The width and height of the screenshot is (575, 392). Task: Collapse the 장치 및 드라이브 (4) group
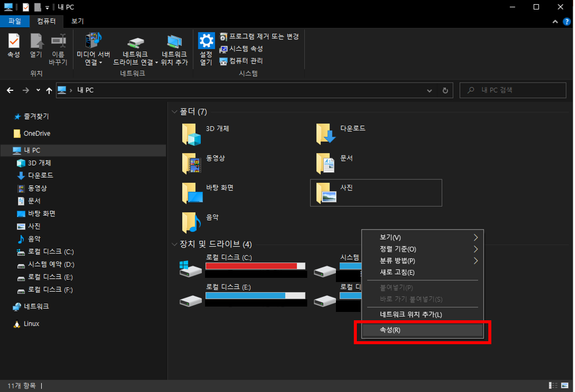click(175, 244)
